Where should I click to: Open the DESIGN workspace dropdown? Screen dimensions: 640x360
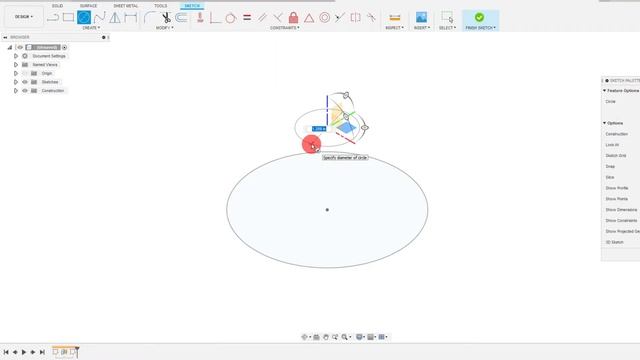24,17
